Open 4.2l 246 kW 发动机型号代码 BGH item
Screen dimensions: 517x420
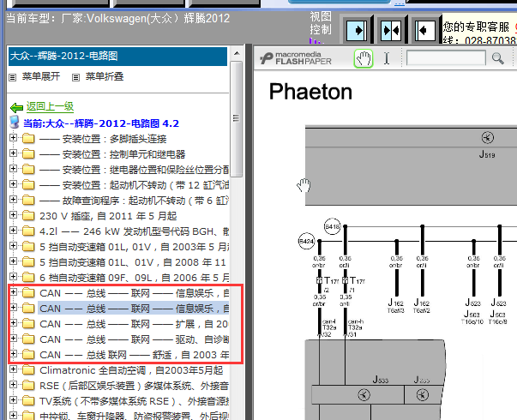pyautogui.click(x=134, y=231)
